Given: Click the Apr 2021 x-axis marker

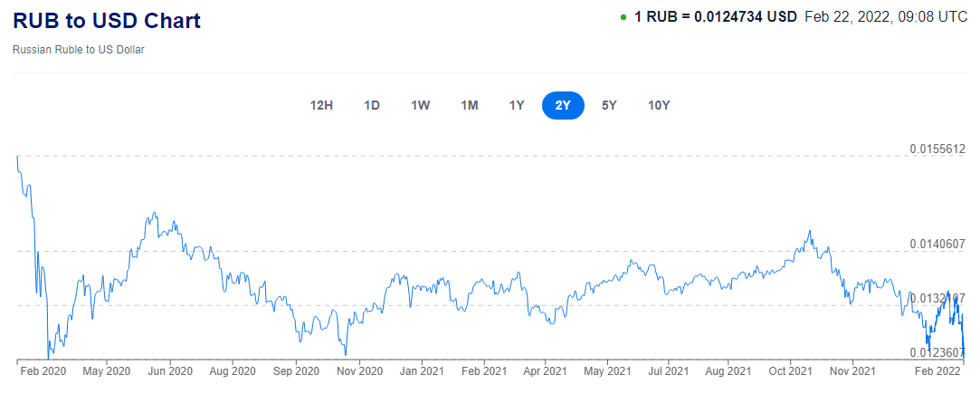Looking at the screenshot, I should tap(545, 370).
